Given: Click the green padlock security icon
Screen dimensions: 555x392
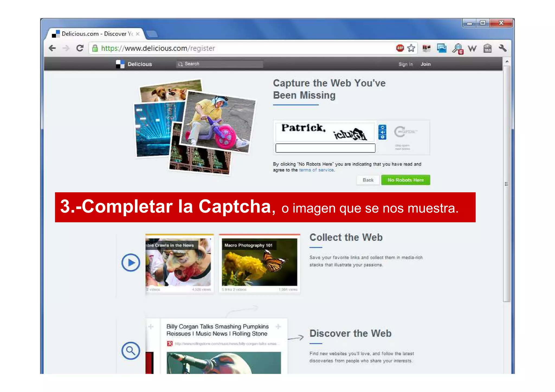Looking at the screenshot, I should (95, 48).
